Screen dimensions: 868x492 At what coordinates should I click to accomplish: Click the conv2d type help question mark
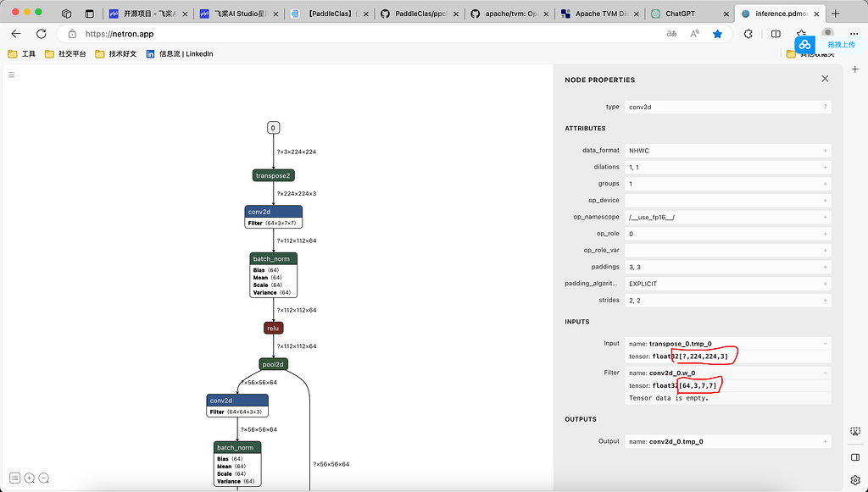click(x=825, y=108)
